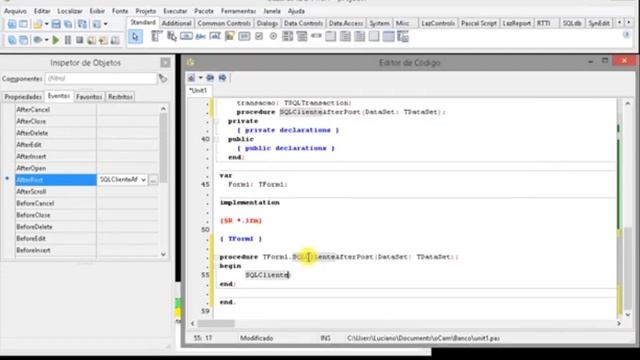Click the Open file folder icon
The height and width of the screenshot is (360, 640).
click(38, 24)
